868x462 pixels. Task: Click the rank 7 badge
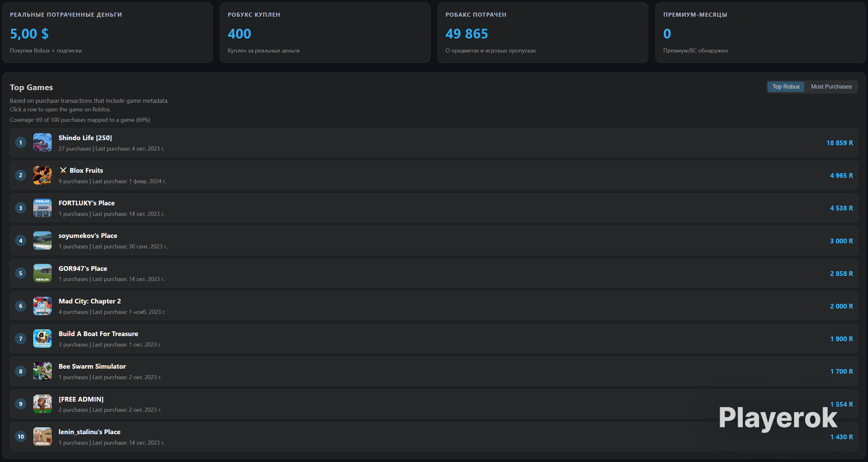tap(20, 339)
